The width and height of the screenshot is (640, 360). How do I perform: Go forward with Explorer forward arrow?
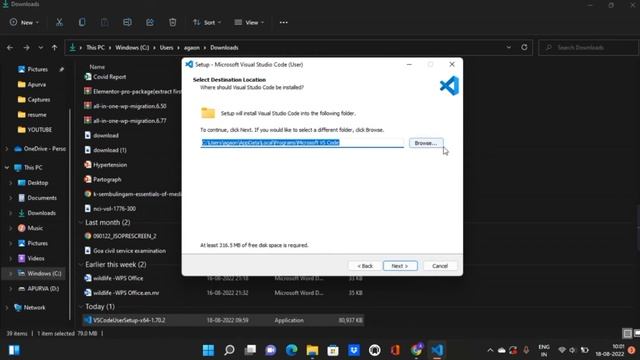[x=26, y=48]
